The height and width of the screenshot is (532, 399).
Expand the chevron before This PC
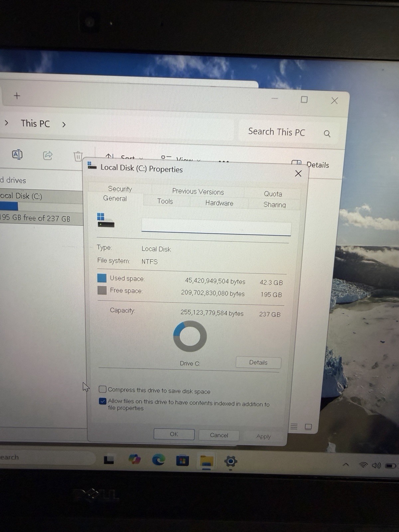(6, 123)
